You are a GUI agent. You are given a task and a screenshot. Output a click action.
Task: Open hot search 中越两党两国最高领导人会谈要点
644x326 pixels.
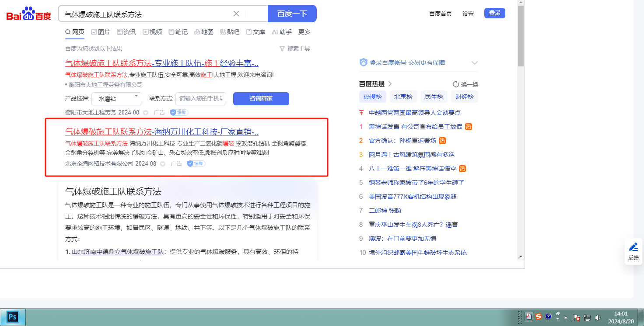pos(415,113)
